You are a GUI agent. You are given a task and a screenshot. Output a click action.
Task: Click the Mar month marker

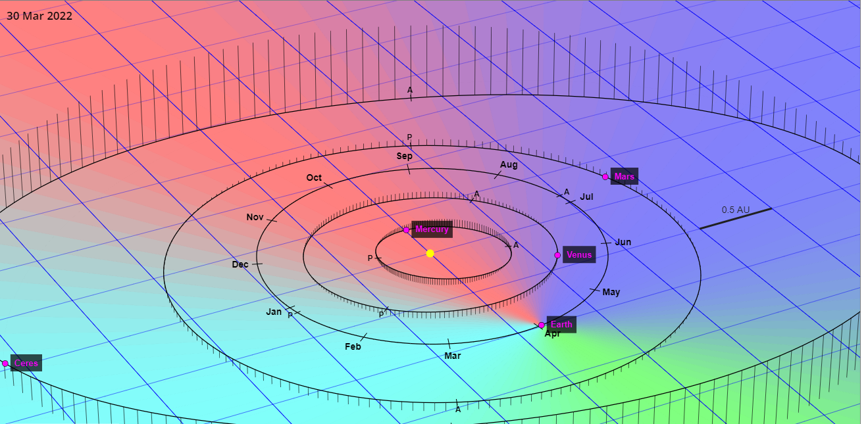[x=452, y=356]
